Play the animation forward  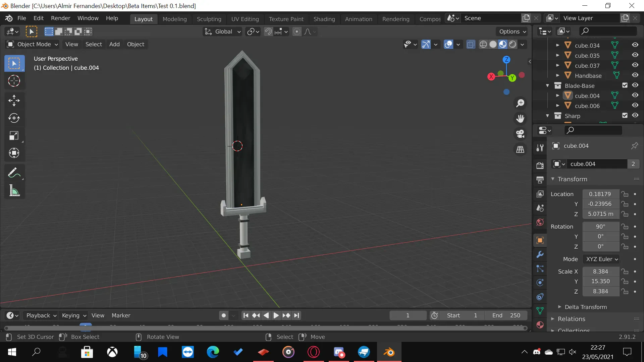[276, 315]
